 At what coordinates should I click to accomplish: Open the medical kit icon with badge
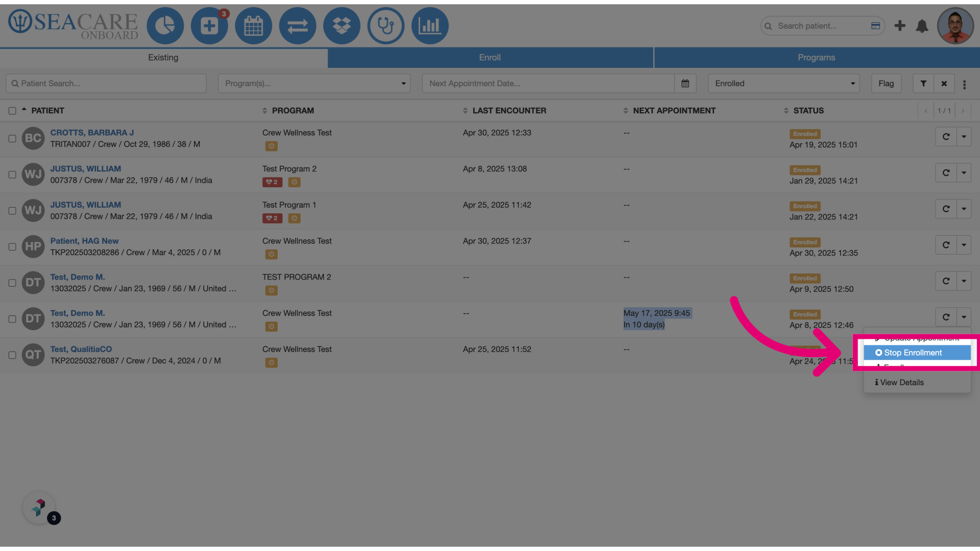point(209,26)
